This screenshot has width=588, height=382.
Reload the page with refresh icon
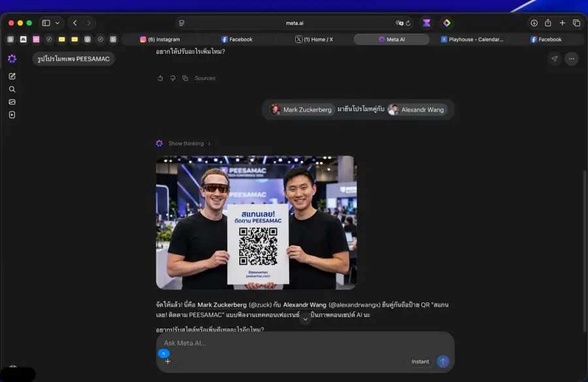click(x=408, y=23)
